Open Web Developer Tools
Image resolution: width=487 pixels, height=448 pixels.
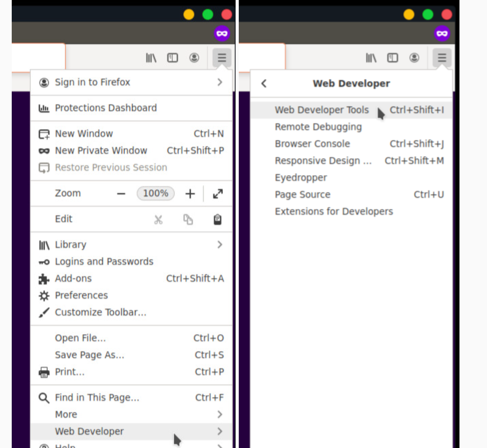(x=322, y=110)
